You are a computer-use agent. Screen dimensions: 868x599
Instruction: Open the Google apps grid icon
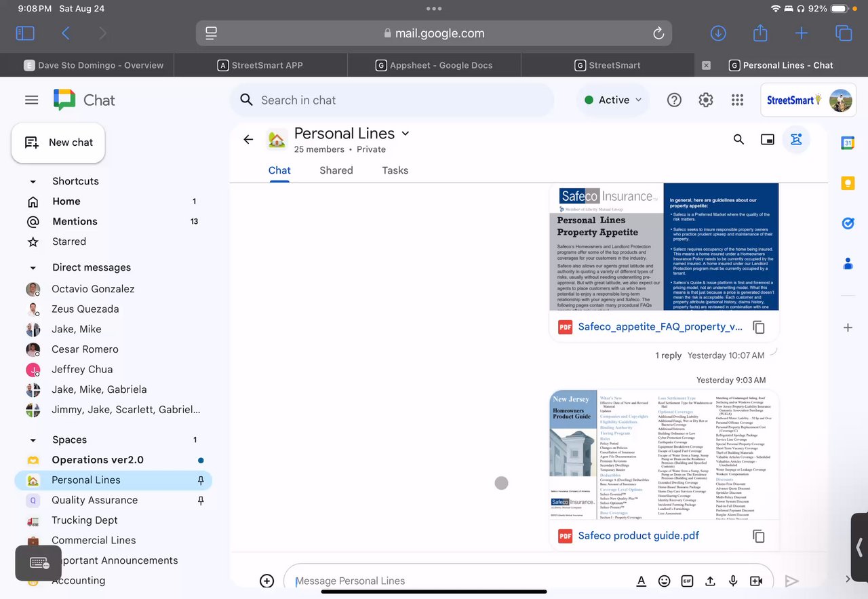click(x=738, y=100)
